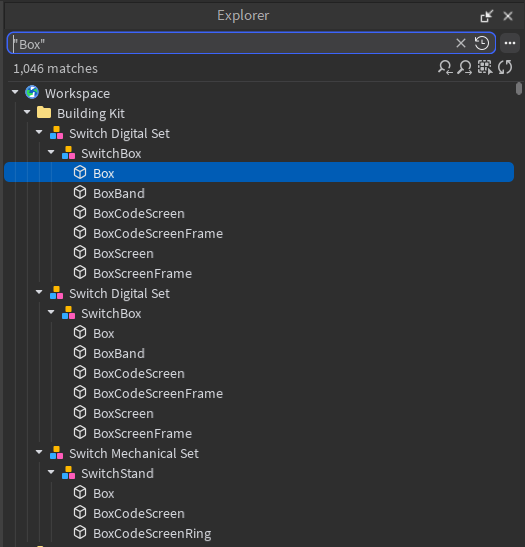Select first BoxCodeScreenFrame part
This screenshot has width=525, height=547.
(148, 233)
